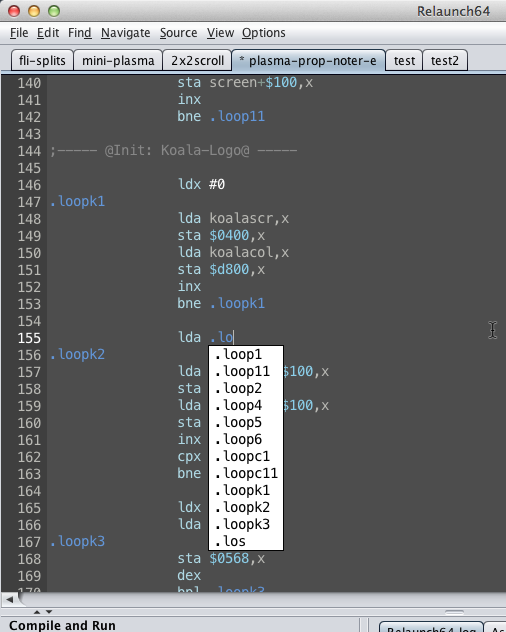Screen dimensions: 506x632
Task: Click the horizontal scrollbar track
Action: coord(262,599)
